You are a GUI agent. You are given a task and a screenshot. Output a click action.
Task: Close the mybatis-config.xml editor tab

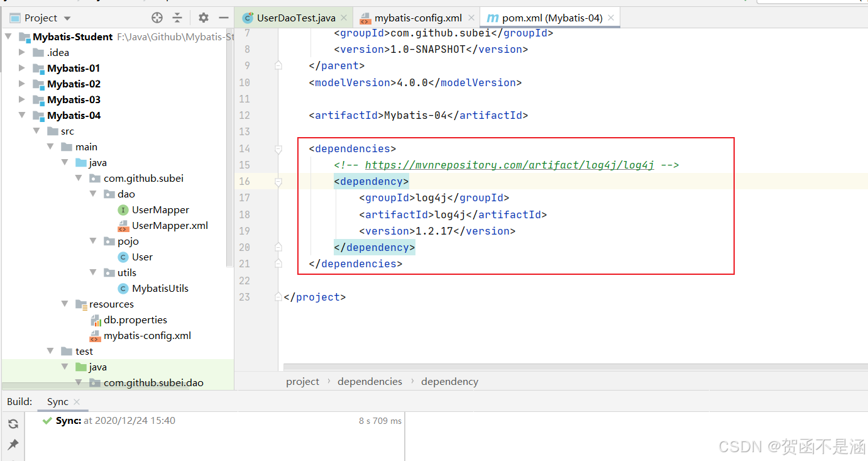click(471, 18)
